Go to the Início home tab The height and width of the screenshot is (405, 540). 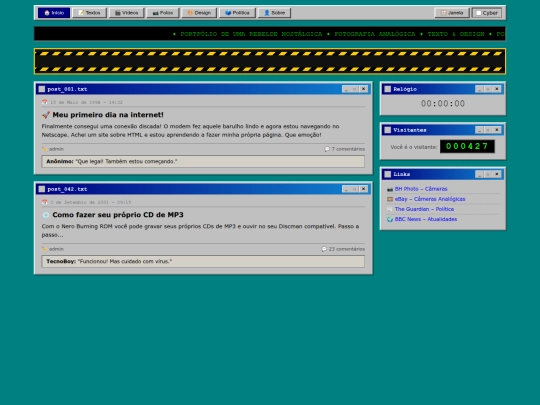tap(54, 13)
